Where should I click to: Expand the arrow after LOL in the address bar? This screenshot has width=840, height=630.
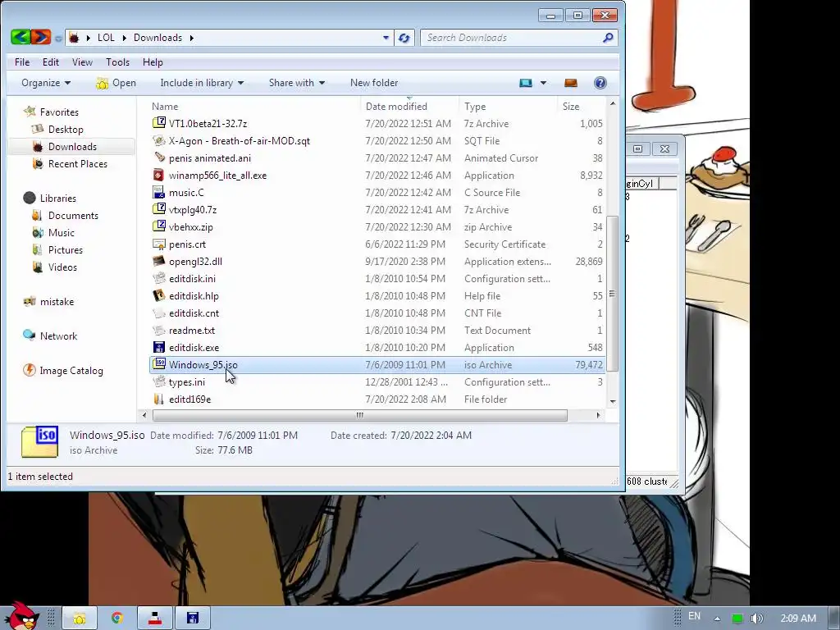tap(125, 38)
